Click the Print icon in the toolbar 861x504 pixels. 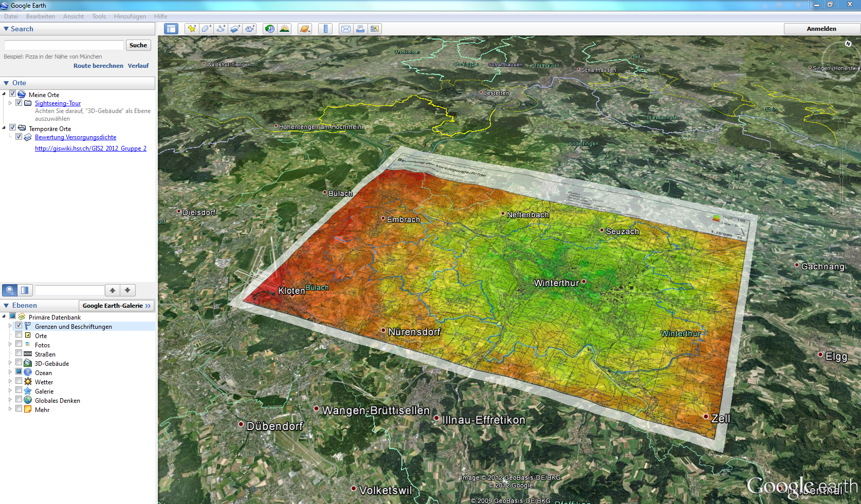click(x=360, y=29)
